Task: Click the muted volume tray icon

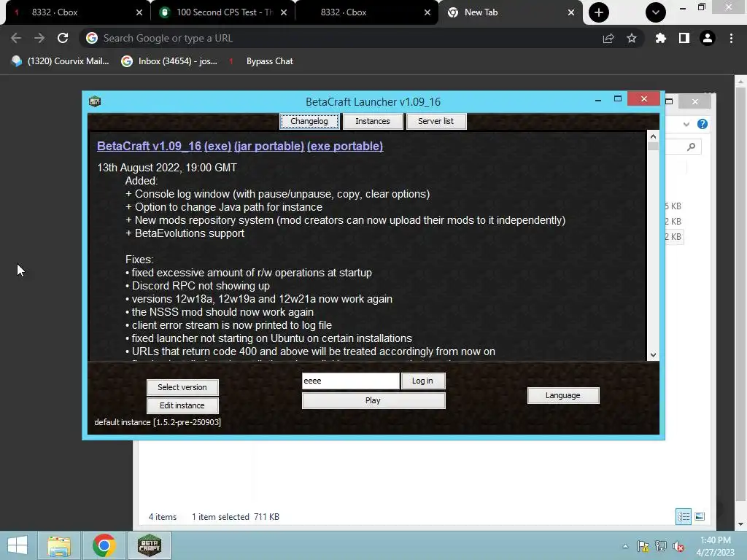Action: coord(678,547)
